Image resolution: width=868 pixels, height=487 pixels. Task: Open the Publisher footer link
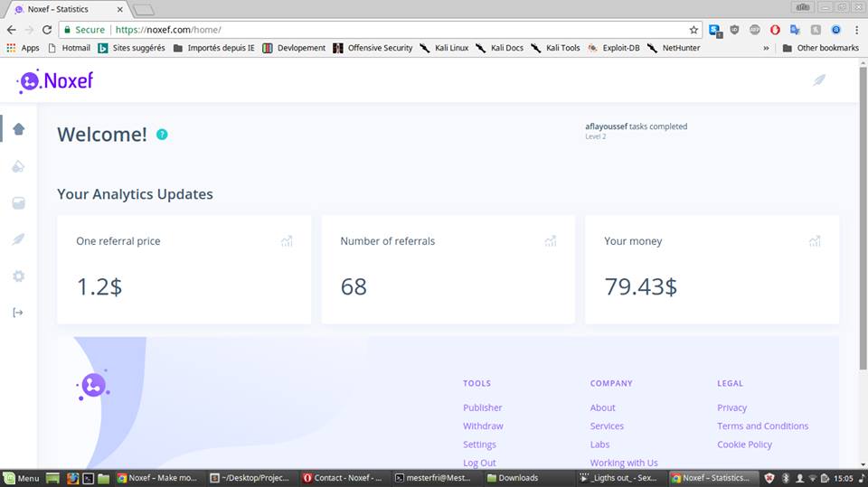pyautogui.click(x=482, y=407)
